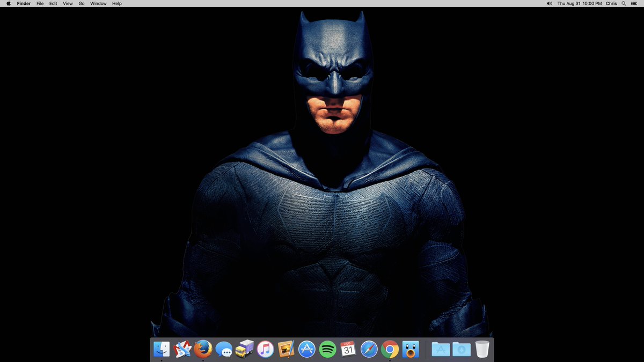Open the View menu
Screen dimensions: 644x362
coord(68,3)
